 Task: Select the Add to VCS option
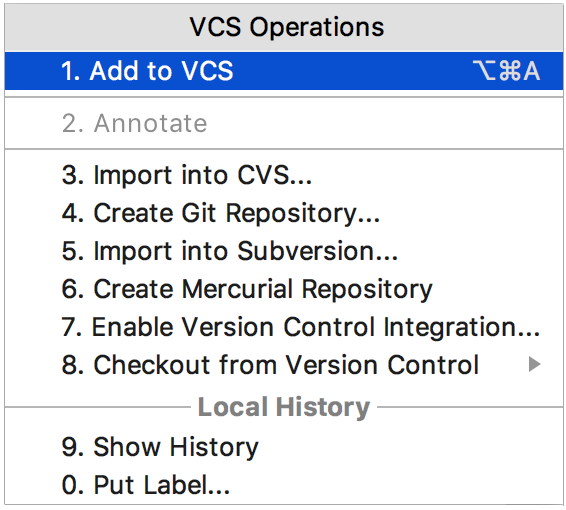(x=284, y=71)
